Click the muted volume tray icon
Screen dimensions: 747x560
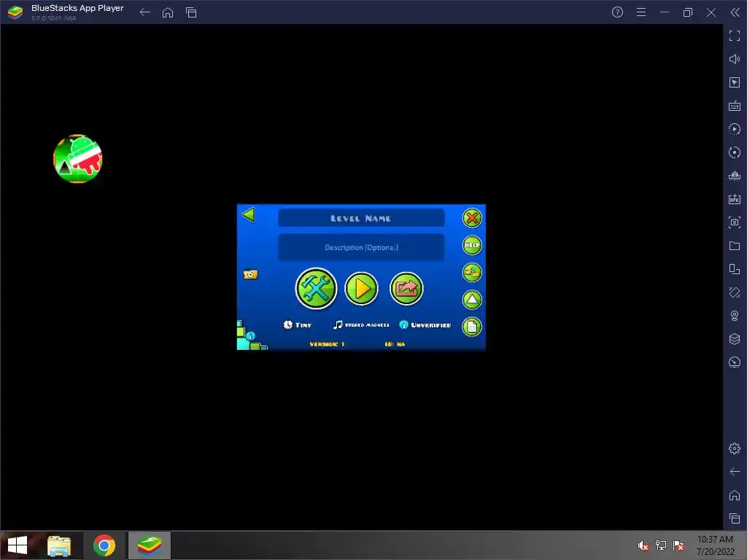[x=643, y=545]
